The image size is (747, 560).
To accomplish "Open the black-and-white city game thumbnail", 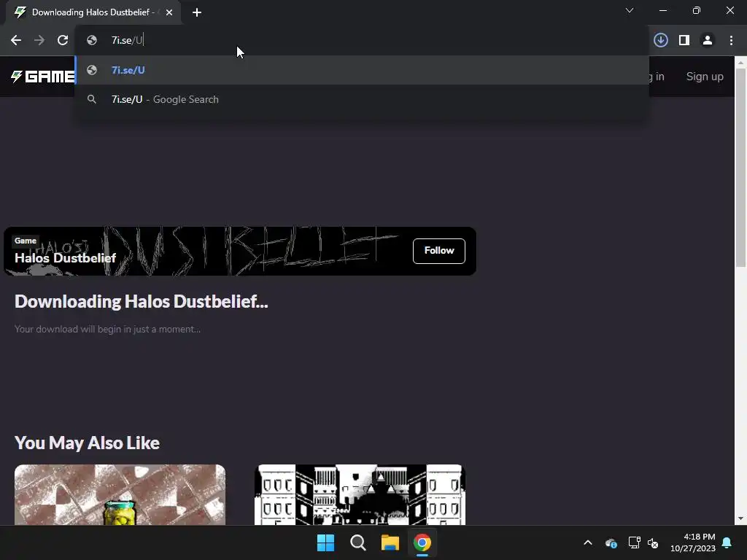I will [360, 495].
